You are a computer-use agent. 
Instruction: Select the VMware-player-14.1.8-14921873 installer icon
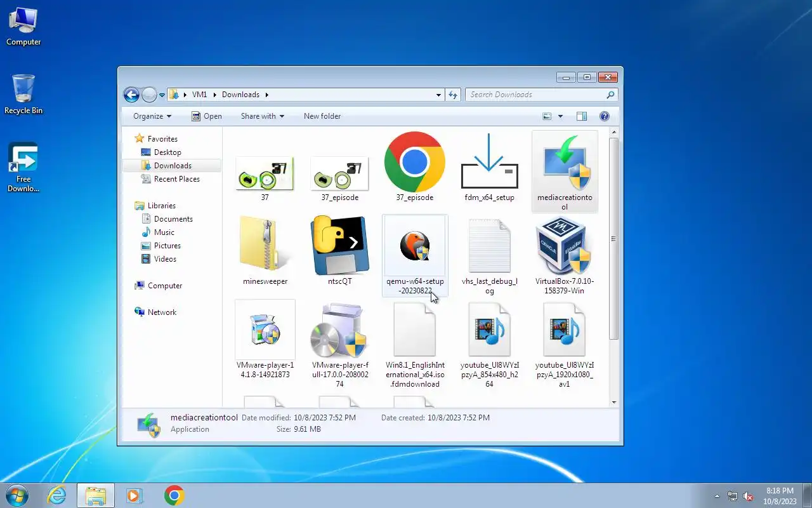(x=265, y=330)
